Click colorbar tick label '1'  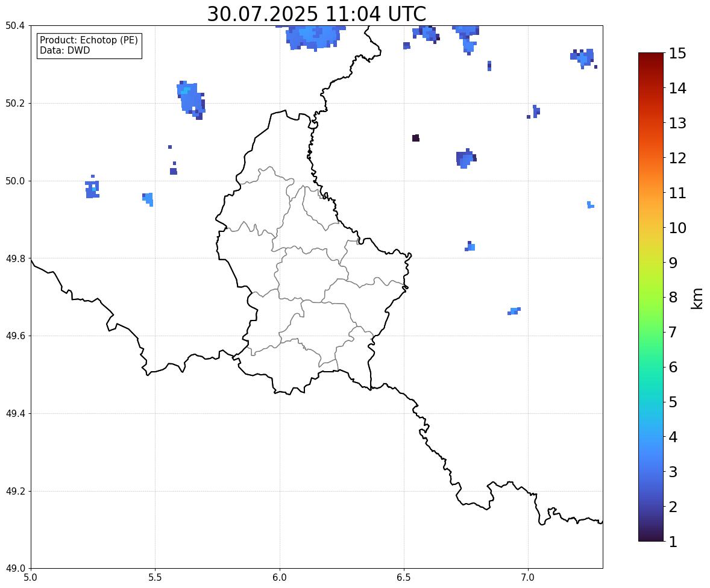coord(673,542)
